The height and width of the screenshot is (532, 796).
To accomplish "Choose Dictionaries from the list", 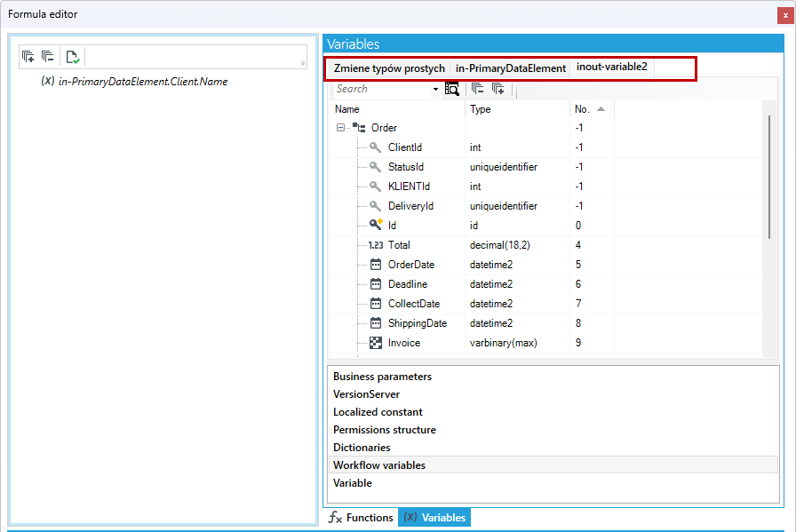I will coord(553,448).
